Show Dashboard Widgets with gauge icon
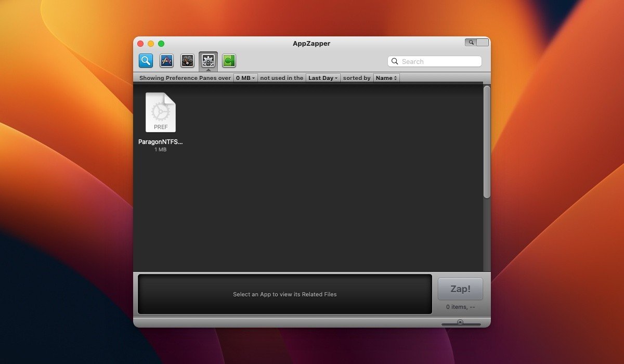The image size is (624, 364). click(x=187, y=61)
